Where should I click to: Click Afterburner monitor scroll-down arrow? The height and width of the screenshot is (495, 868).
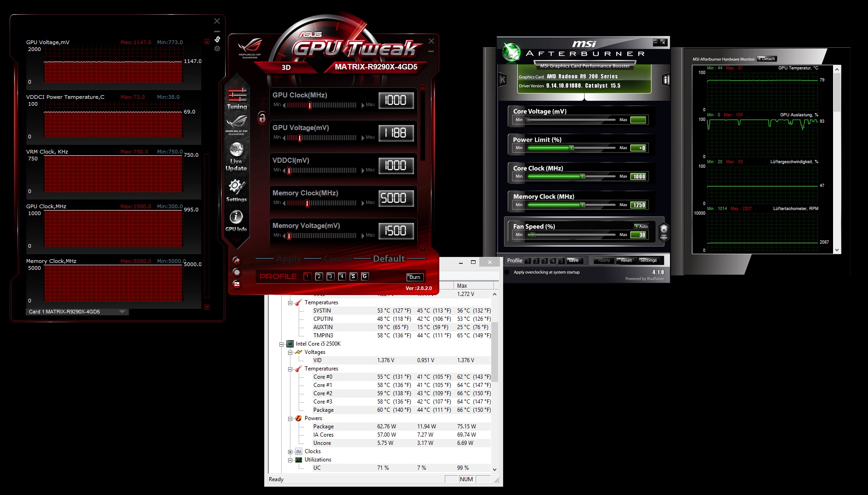click(837, 250)
